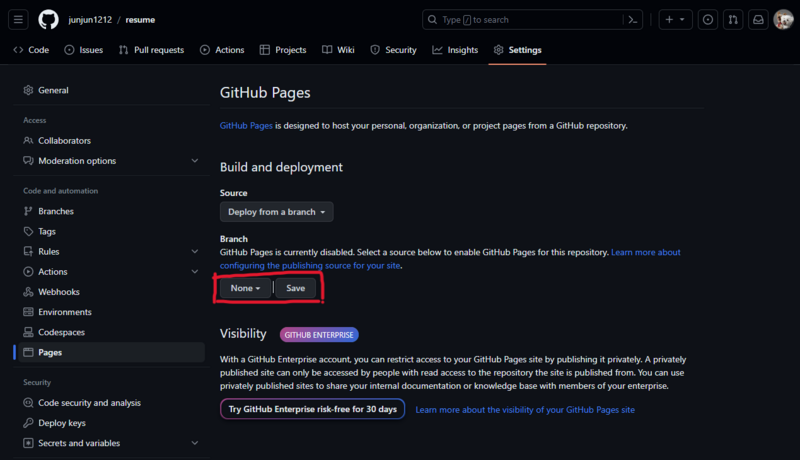Open Actions settings sidebar item

pos(53,272)
